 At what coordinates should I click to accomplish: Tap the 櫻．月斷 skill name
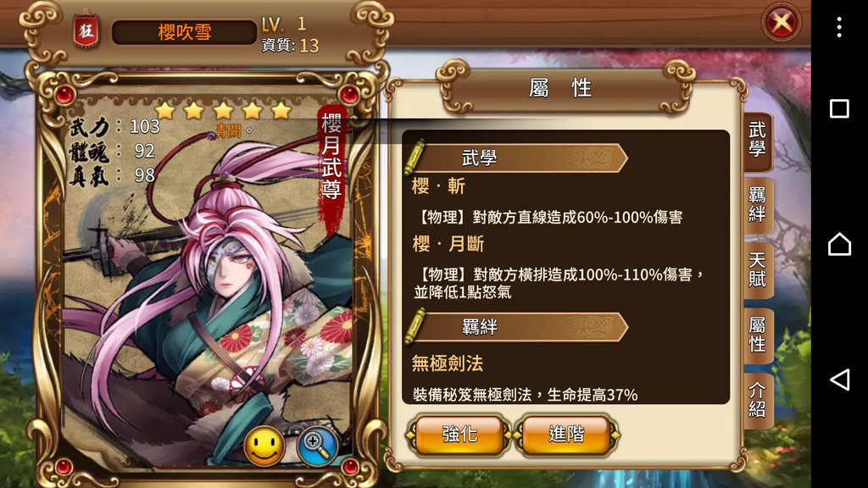448,243
